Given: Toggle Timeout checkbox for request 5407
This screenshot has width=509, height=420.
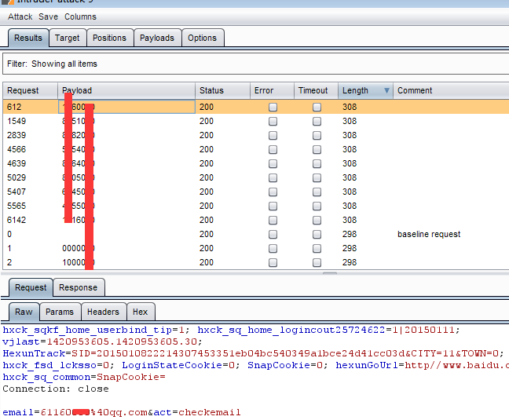Looking at the screenshot, I should 317,192.
